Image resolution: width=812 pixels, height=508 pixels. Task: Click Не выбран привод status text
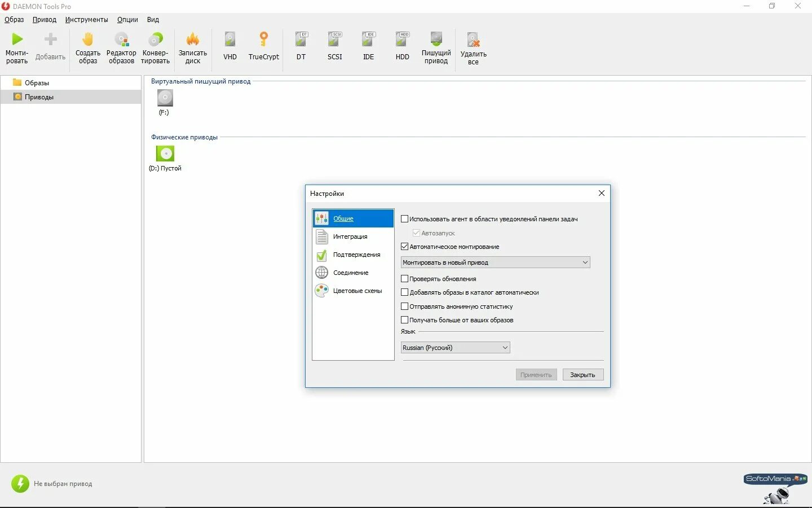(x=63, y=484)
